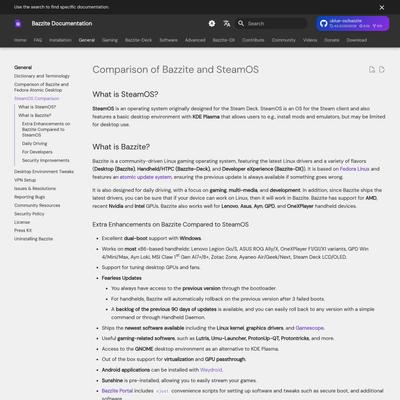400x400 pixels.
Task: Follow the Fedora Linux link
Action: pos(354,169)
